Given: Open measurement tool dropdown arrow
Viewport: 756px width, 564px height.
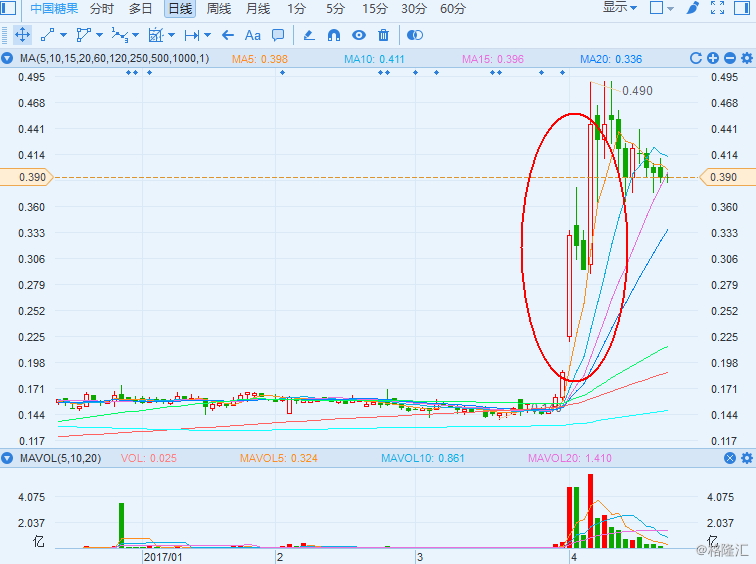Looking at the screenshot, I should tap(172, 35).
